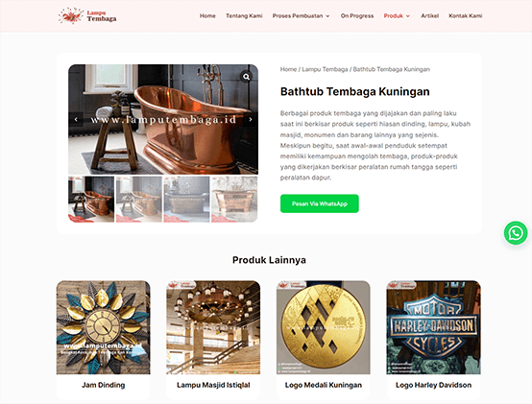Click the floating WhatsApp chat icon
This screenshot has width=532, height=404.
(516, 233)
